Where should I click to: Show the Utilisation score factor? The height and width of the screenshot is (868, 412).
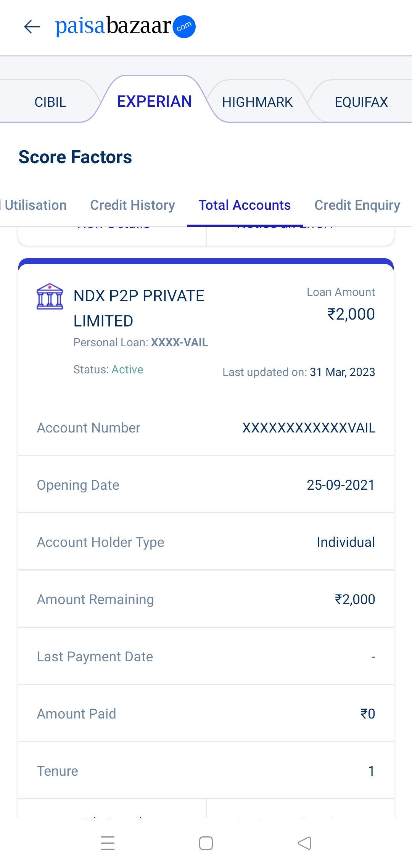pos(35,205)
